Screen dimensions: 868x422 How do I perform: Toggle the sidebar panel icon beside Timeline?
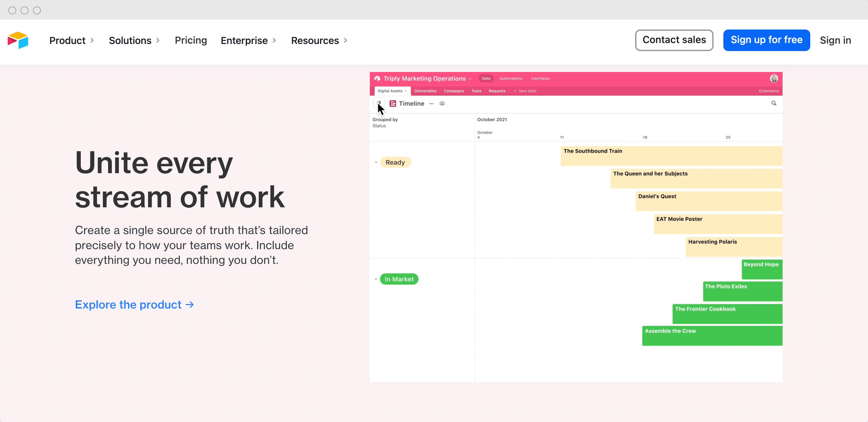(x=378, y=103)
